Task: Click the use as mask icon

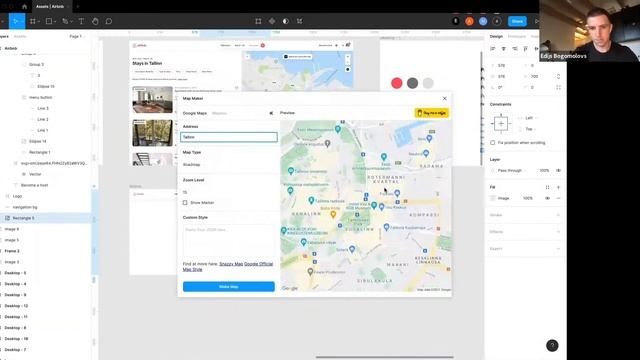Action: pyautogui.click(x=286, y=21)
